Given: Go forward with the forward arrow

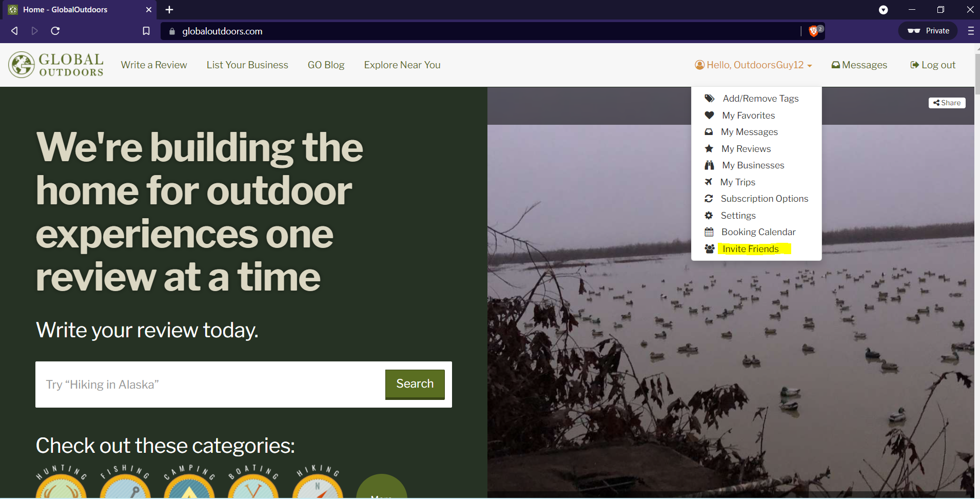Looking at the screenshot, I should [35, 31].
